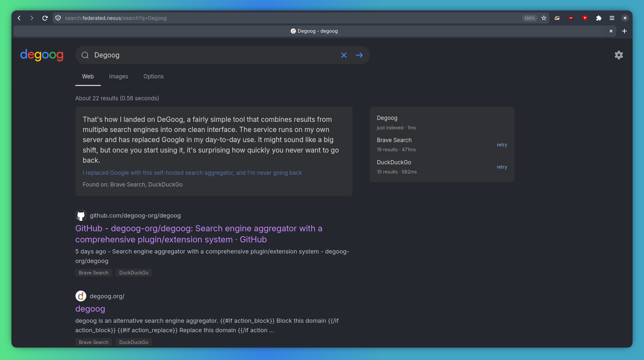Click the featured snippet paragraph text

[x=211, y=140]
